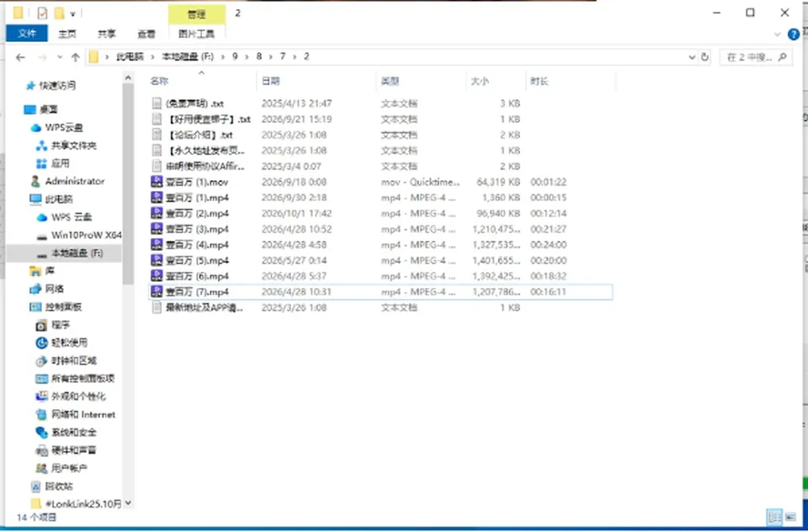Click the back navigation arrow
The width and height of the screenshot is (808, 532).
(x=20, y=57)
